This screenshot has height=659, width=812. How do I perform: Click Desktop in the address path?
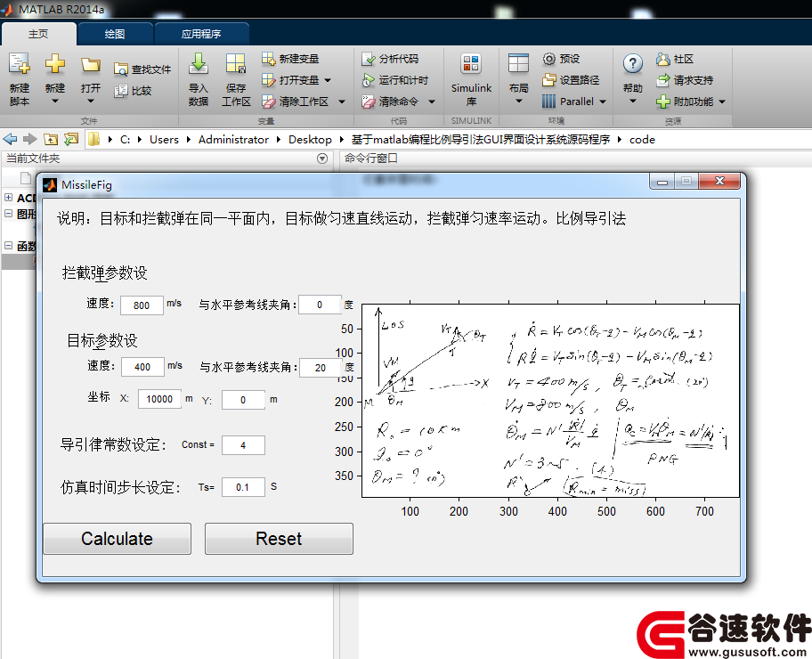click(310, 139)
